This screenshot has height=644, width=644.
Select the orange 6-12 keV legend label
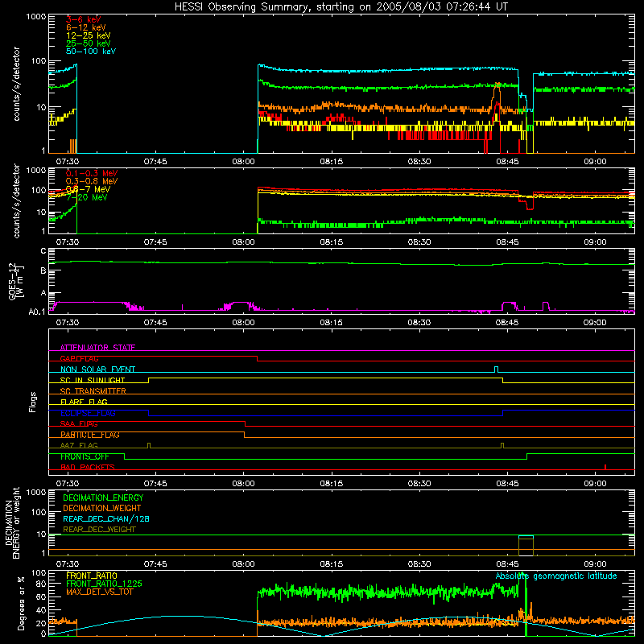pos(86,27)
